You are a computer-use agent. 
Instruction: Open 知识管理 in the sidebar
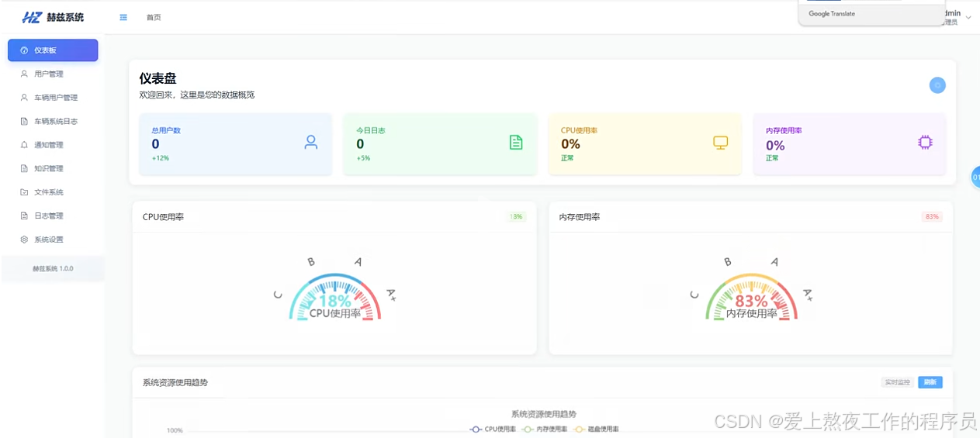coord(53,169)
